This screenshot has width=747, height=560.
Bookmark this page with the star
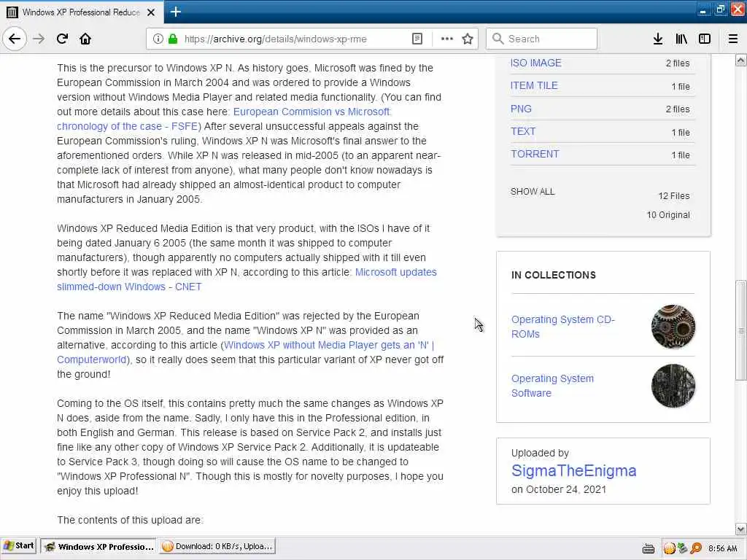(468, 39)
